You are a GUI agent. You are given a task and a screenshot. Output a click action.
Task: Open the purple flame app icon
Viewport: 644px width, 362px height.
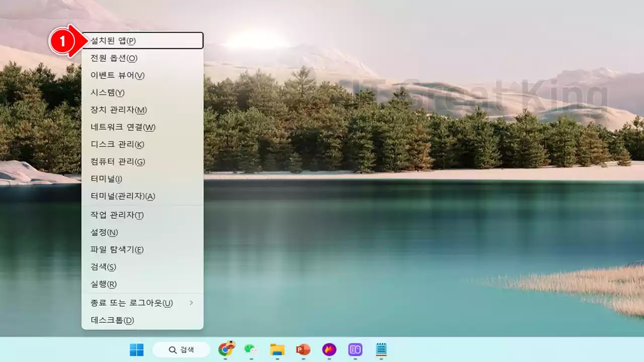coord(329,349)
